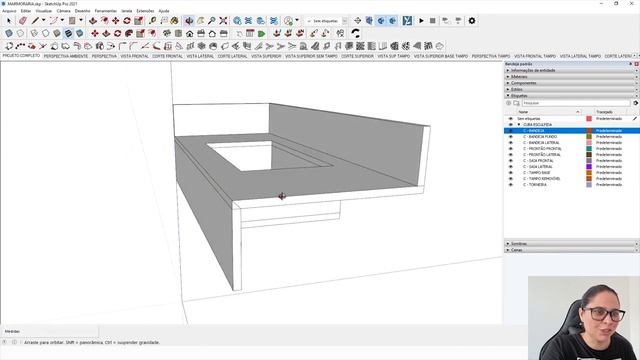Click the tags search input field
The width and height of the screenshot is (640, 360).
click(x=576, y=103)
